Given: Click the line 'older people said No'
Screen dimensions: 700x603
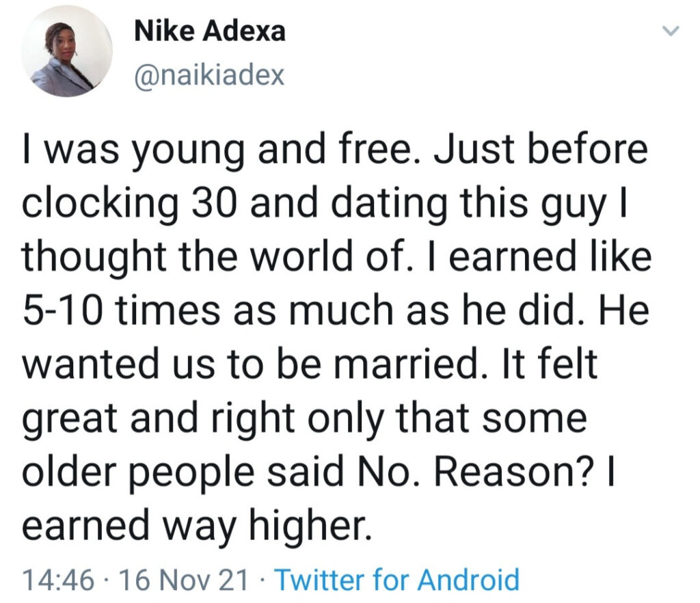Looking at the screenshot, I should [x=319, y=471].
